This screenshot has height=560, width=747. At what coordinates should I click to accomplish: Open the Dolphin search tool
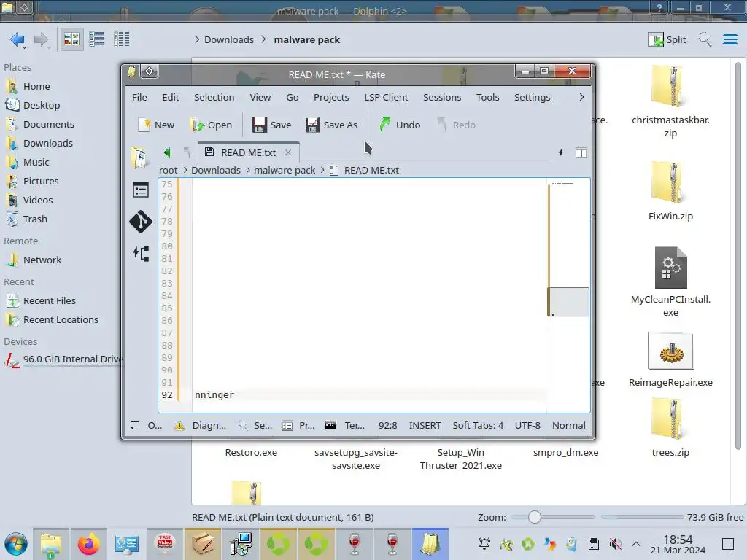pyautogui.click(x=705, y=39)
